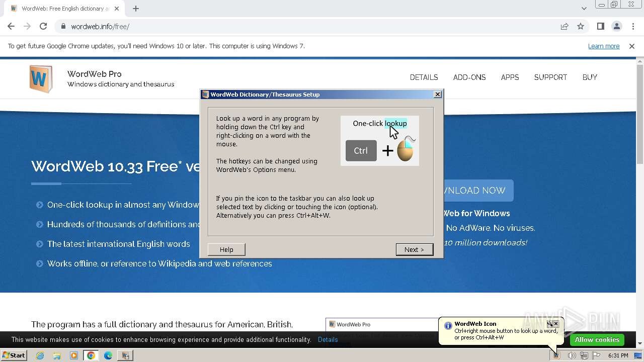Open the Windows Start menu
Image resolution: width=644 pixels, height=362 pixels.
click(x=14, y=355)
